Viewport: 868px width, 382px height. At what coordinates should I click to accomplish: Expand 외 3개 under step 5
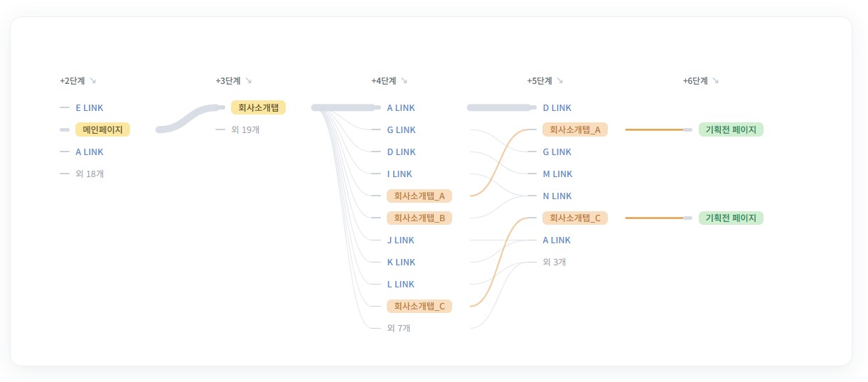coord(554,262)
